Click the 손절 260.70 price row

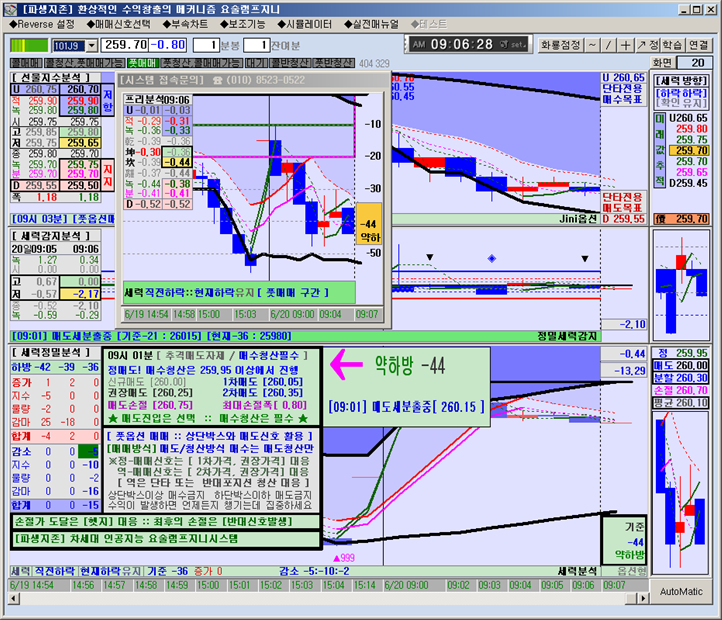[681, 390]
